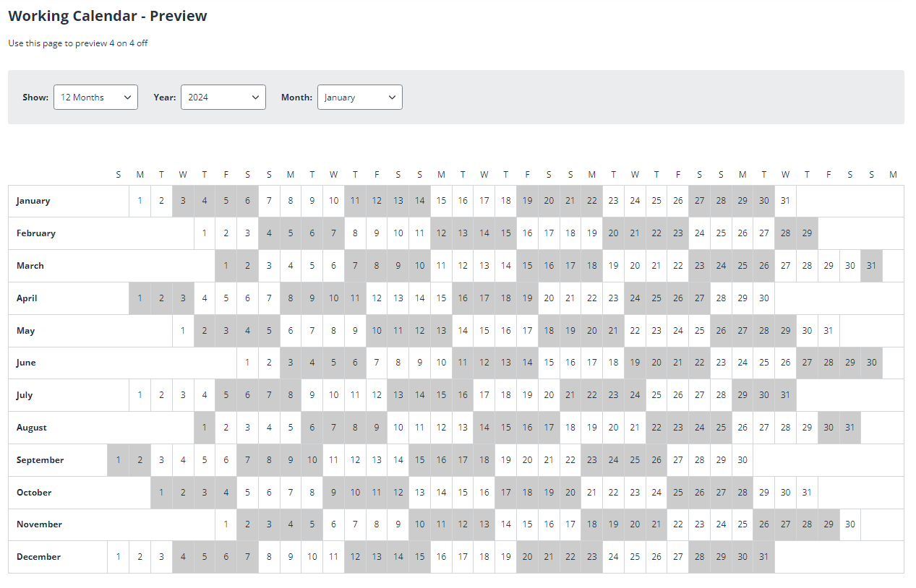This screenshot has height=588, width=916.
Task: Click the shaded January 3 cell
Action: click(183, 200)
